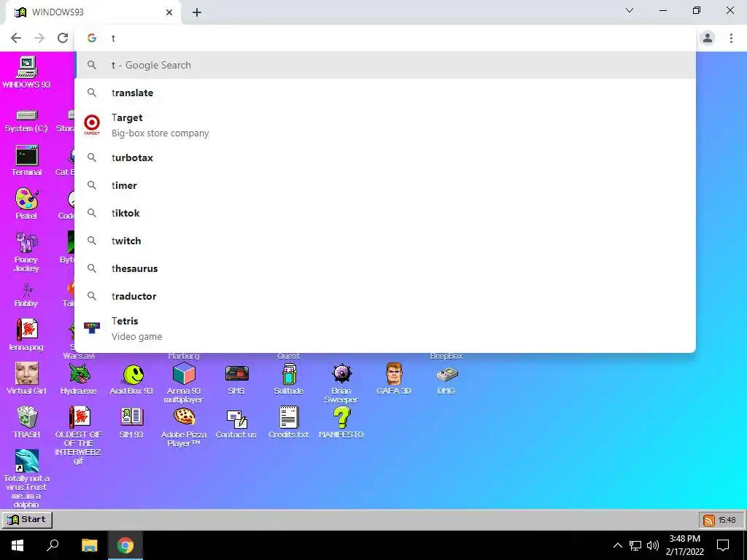Open Chrome's three-dot menu
Viewport: 747px width, 560px height.
(731, 38)
